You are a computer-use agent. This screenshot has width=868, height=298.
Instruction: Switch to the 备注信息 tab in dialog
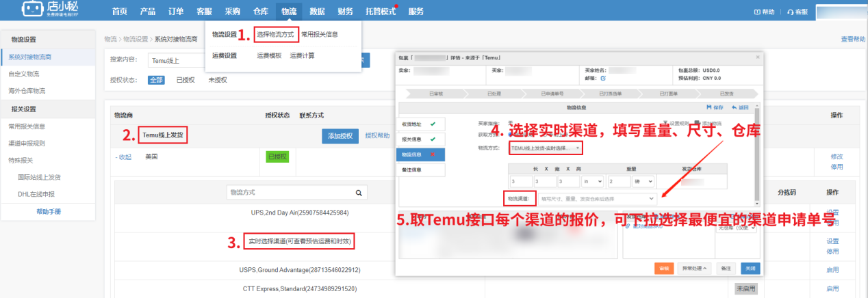tap(420, 170)
